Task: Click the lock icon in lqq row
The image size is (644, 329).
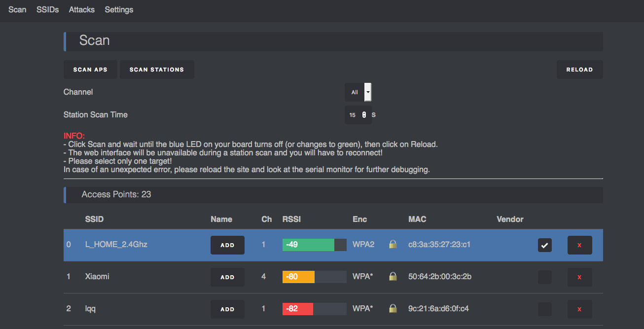Action: [393, 309]
